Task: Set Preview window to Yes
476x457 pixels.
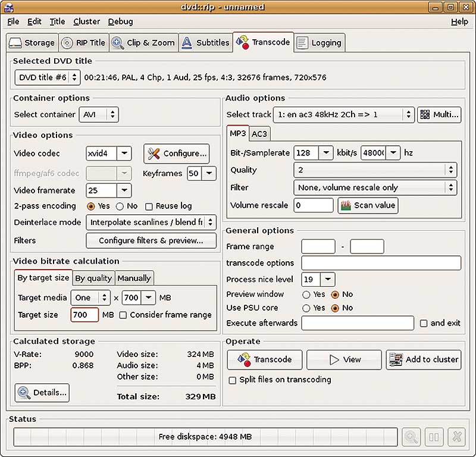Action: [306, 295]
